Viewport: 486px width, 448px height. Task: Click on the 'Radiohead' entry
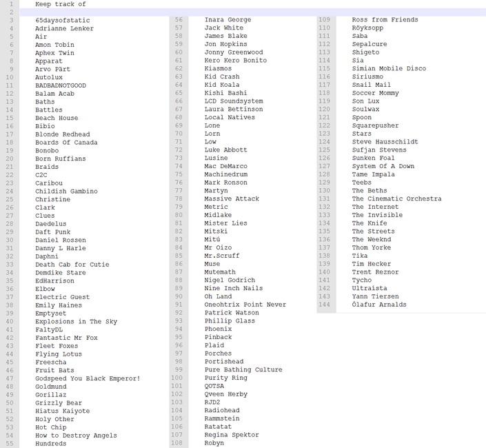pos(222,411)
